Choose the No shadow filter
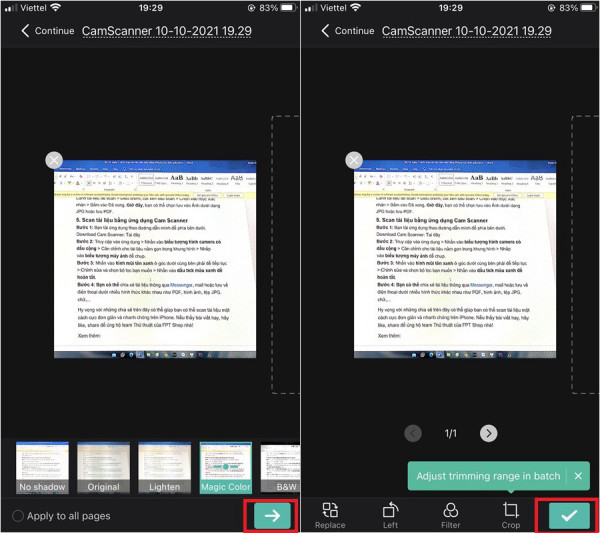The width and height of the screenshot is (600, 533). click(x=42, y=469)
